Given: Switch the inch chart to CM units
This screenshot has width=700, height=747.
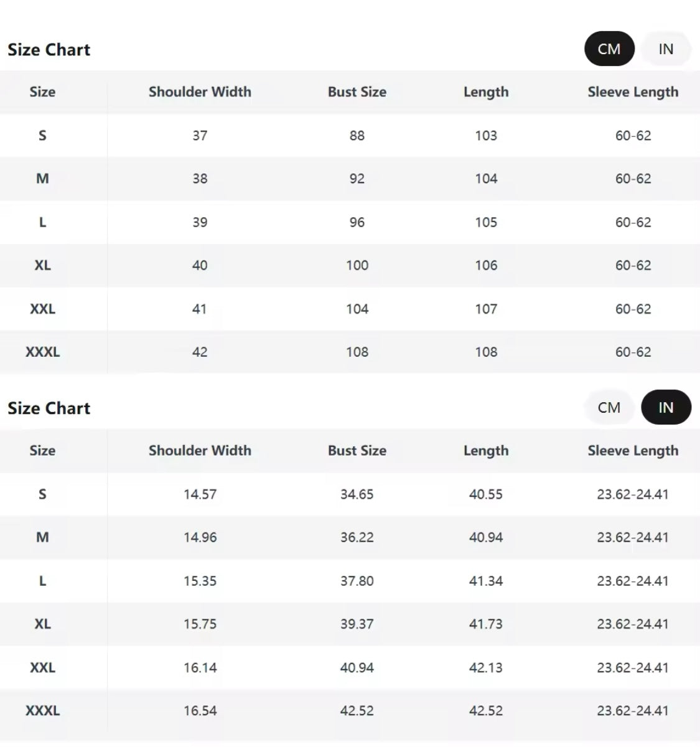Looking at the screenshot, I should (x=609, y=408).
